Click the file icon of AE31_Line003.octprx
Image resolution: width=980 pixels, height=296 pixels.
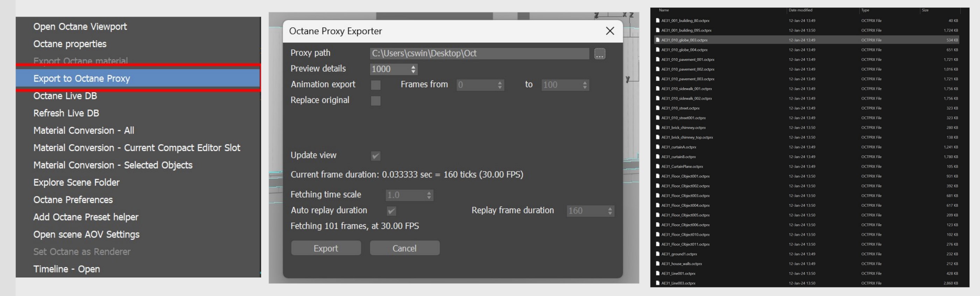(658, 283)
